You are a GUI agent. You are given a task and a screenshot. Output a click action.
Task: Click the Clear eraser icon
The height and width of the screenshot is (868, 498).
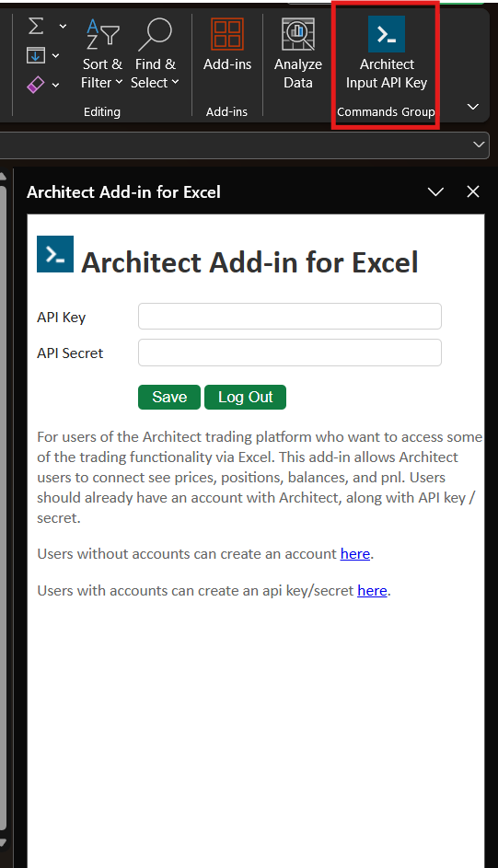pyautogui.click(x=35, y=85)
